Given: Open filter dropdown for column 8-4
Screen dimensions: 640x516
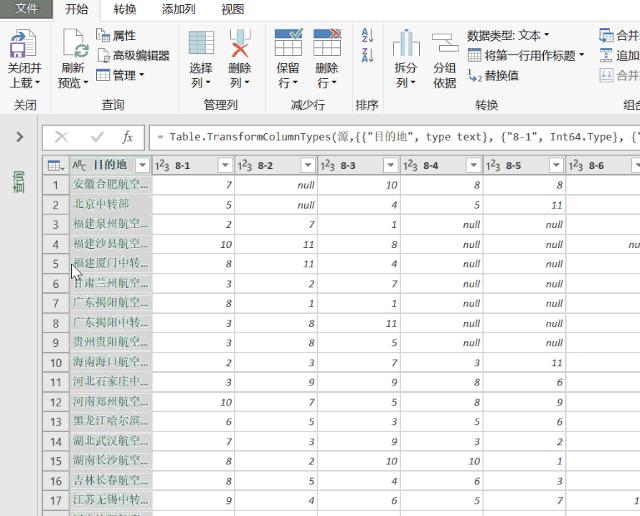Looking at the screenshot, I should click(473, 165).
